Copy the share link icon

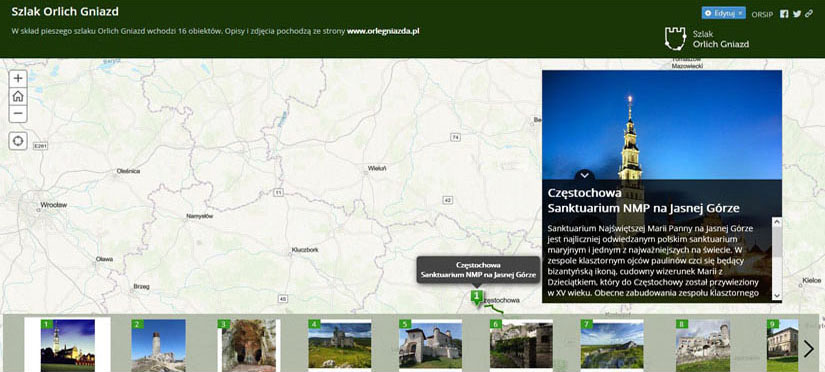point(809,14)
